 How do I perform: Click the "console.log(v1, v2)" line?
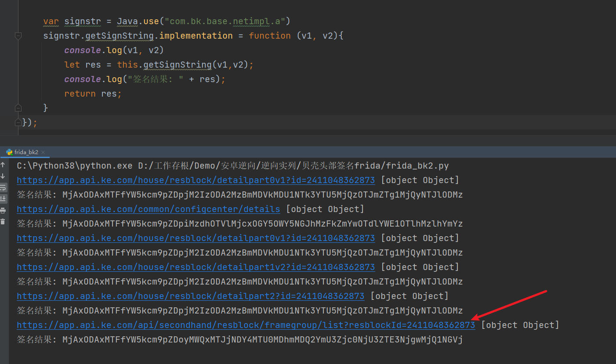click(114, 50)
